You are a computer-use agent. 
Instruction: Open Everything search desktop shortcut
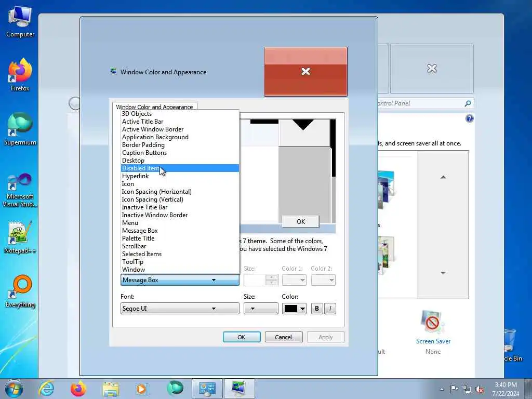click(20, 291)
